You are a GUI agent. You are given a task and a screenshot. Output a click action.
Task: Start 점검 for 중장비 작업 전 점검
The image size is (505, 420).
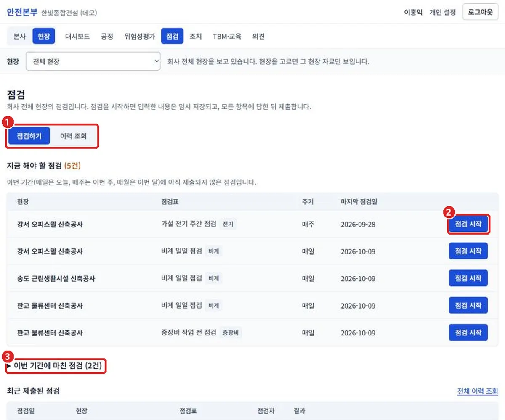468,333
